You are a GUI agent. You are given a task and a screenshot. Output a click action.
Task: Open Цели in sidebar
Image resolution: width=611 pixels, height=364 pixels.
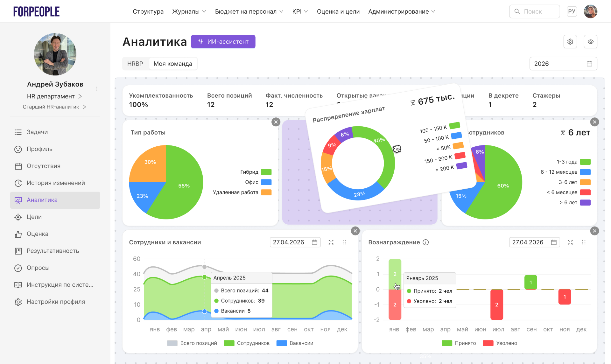[x=34, y=217]
